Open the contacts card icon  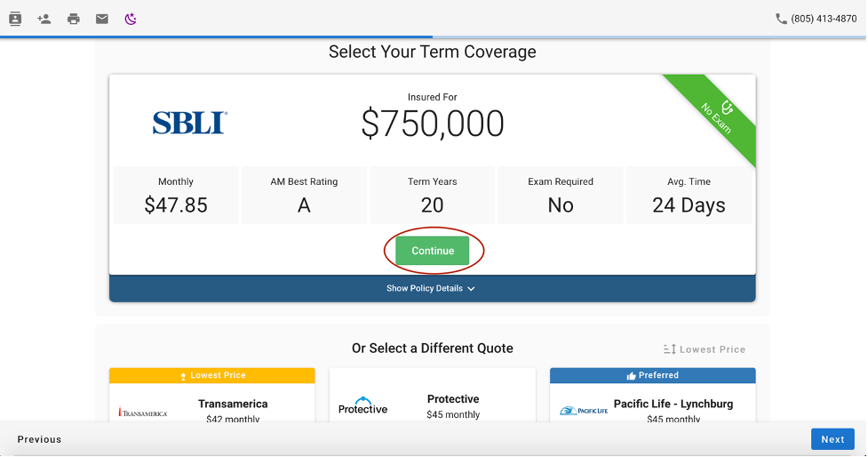click(x=15, y=19)
